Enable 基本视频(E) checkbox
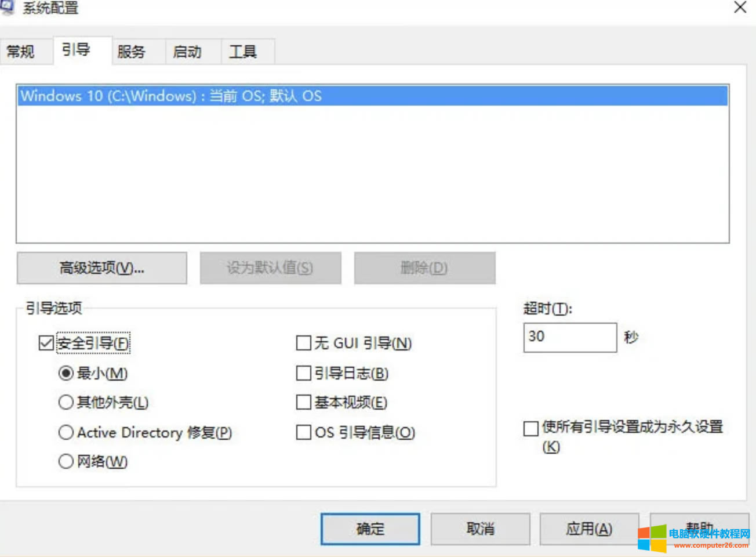The image size is (756, 557). click(303, 402)
